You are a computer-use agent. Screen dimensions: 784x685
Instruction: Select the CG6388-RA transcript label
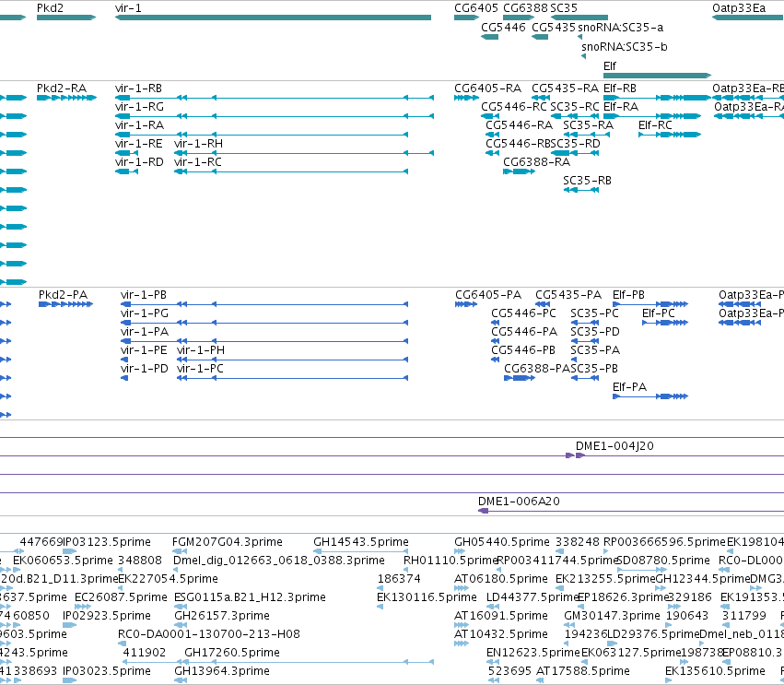[x=536, y=162]
